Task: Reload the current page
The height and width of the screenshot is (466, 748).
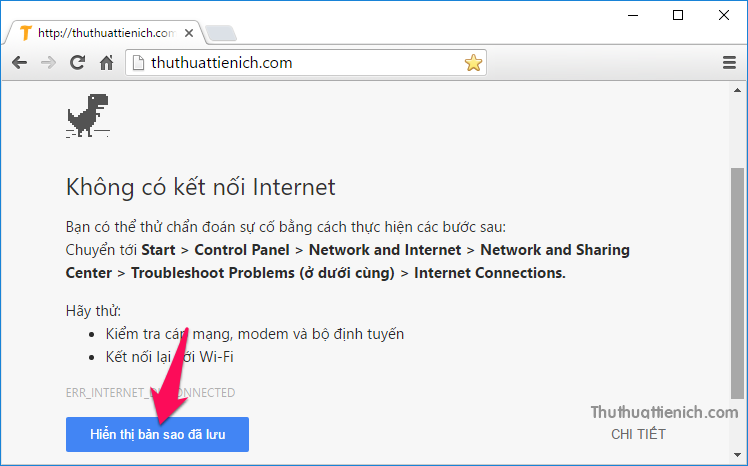Action: 77,63
